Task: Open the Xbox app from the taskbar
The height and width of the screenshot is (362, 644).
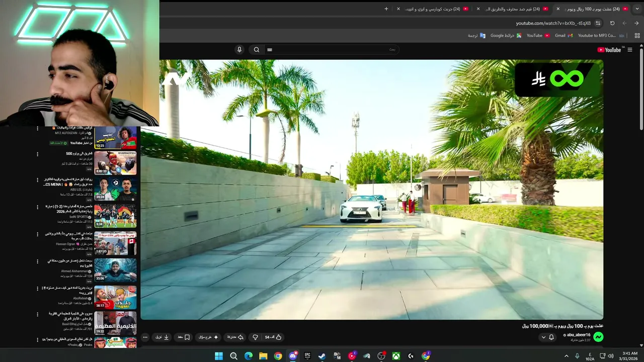Action: click(396, 356)
